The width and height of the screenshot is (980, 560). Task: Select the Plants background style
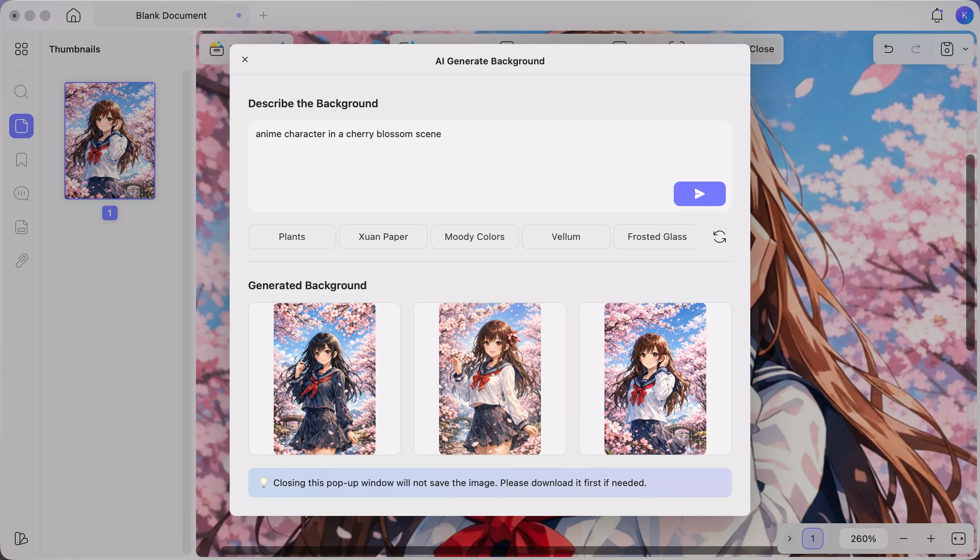tap(291, 236)
